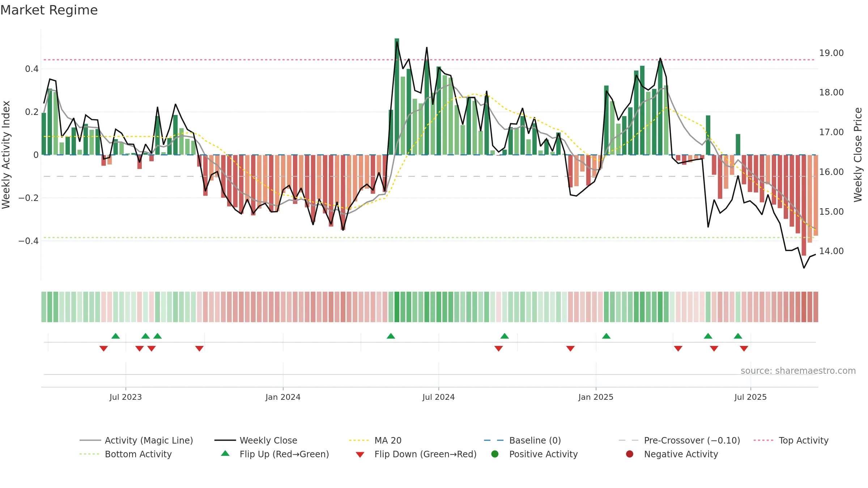The height and width of the screenshot is (488, 868).
Task: Click the Jan 2024 x-axis label
Action: (x=283, y=397)
